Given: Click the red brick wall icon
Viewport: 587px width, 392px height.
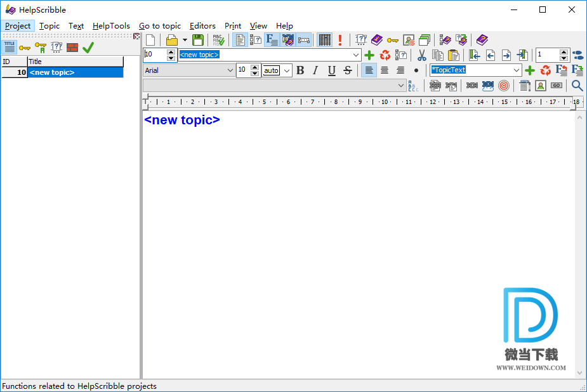Looking at the screenshot, I should [72, 48].
